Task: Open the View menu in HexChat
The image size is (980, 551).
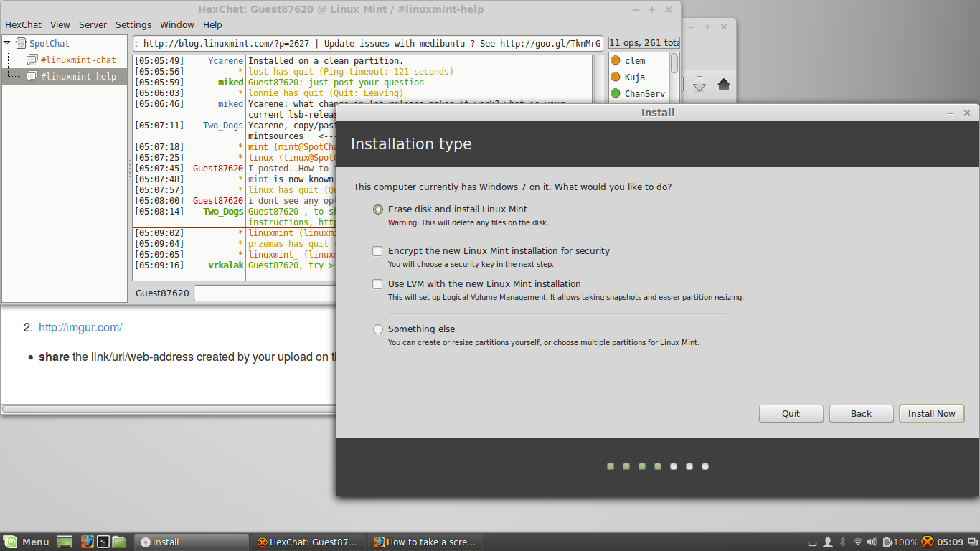Action: click(x=60, y=24)
